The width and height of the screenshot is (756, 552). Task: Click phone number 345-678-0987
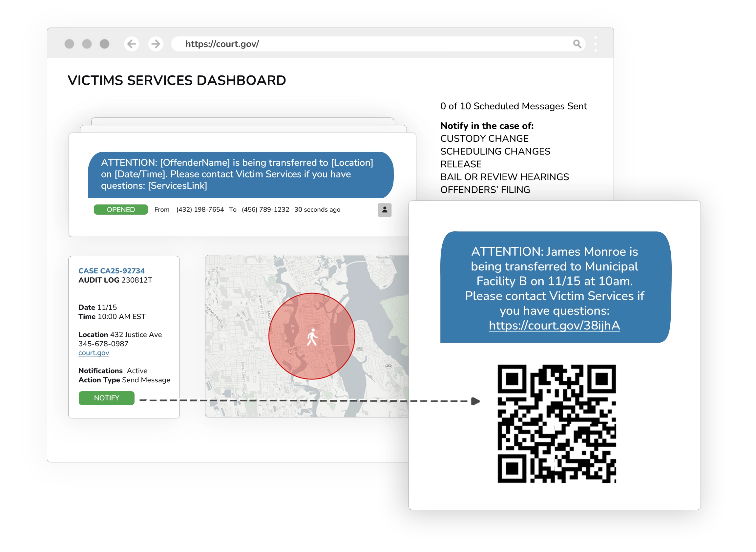(103, 344)
